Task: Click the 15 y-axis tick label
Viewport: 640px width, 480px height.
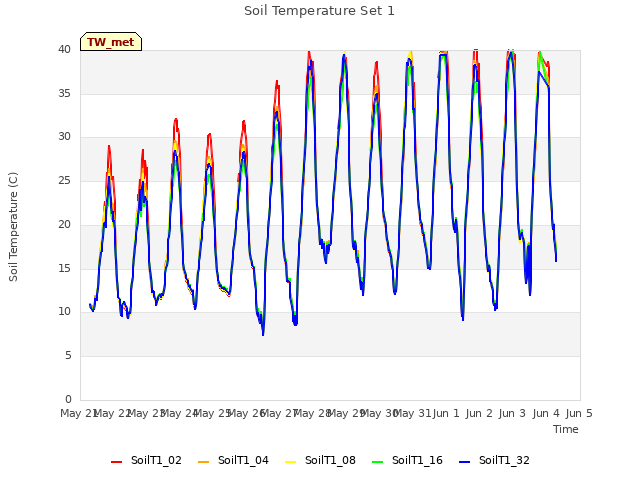Action: click(64, 268)
